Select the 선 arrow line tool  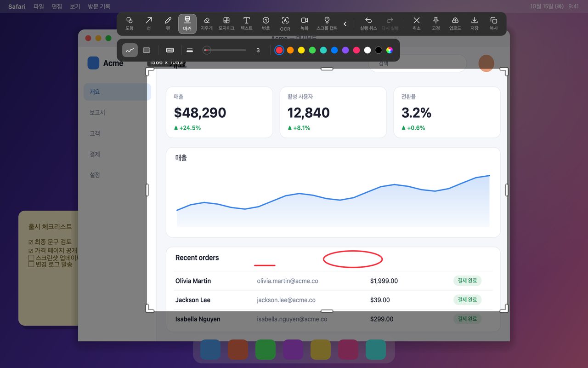[149, 24]
